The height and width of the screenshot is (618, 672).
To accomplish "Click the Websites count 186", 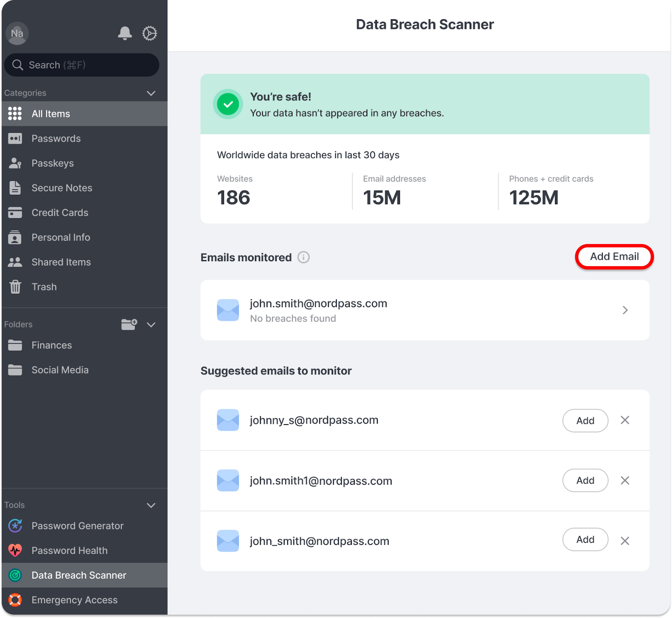I will 233,197.
